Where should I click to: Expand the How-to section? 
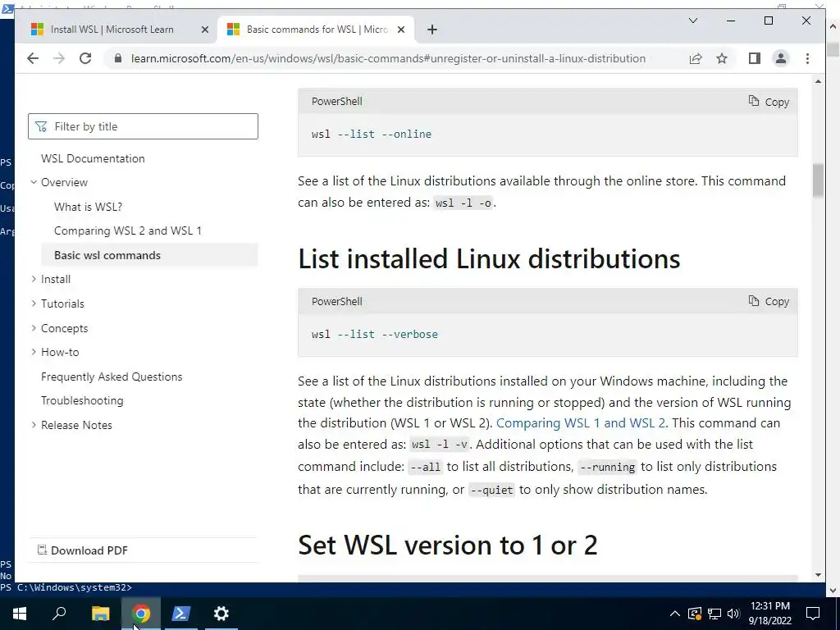click(34, 352)
